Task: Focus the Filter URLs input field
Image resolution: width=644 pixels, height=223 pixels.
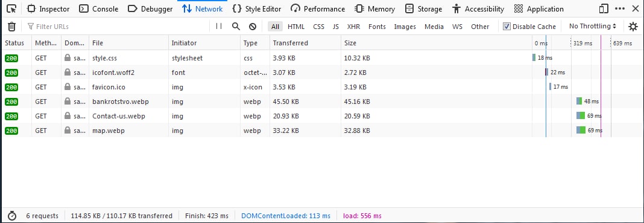Action: click(x=117, y=27)
